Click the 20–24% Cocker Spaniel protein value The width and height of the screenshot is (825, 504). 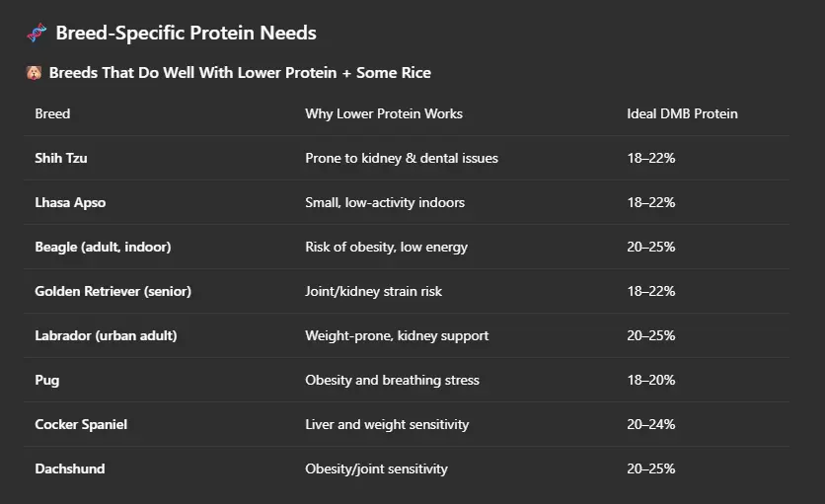click(651, 424)
